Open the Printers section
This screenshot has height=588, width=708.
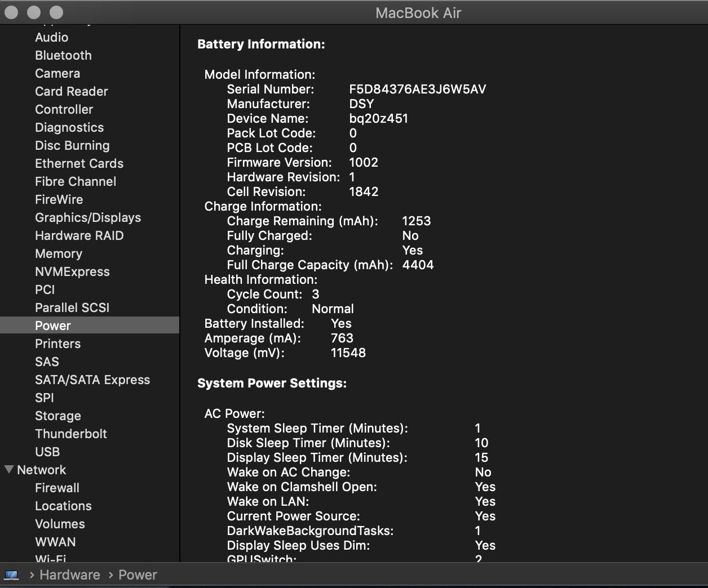click(57, 344)
